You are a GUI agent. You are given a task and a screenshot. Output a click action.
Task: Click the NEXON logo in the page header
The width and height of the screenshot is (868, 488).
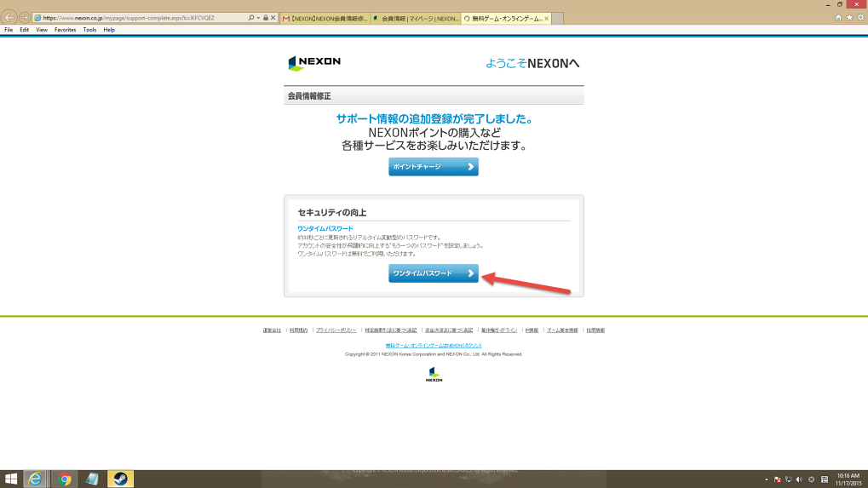[x=314, y=63]
